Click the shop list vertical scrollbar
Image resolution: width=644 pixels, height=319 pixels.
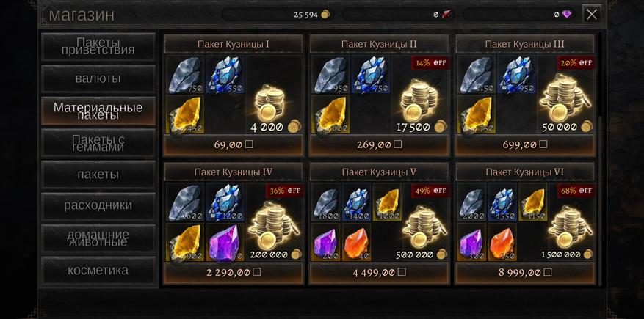click(600, 160)
